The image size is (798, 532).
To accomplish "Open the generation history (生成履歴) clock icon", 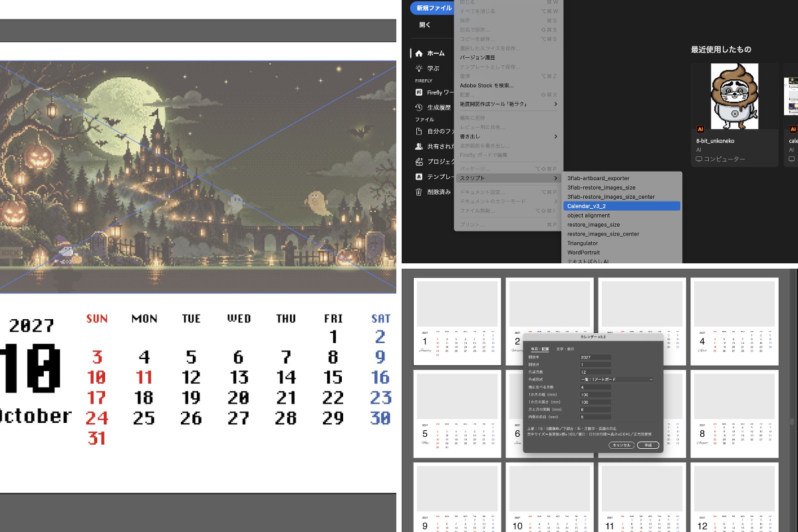I will pos(418,107).
